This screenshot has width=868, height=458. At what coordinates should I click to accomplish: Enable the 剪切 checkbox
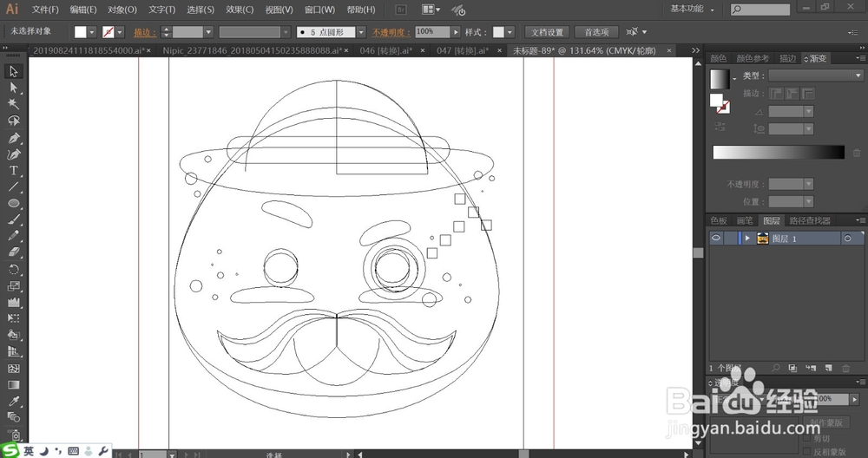[806, 438]
